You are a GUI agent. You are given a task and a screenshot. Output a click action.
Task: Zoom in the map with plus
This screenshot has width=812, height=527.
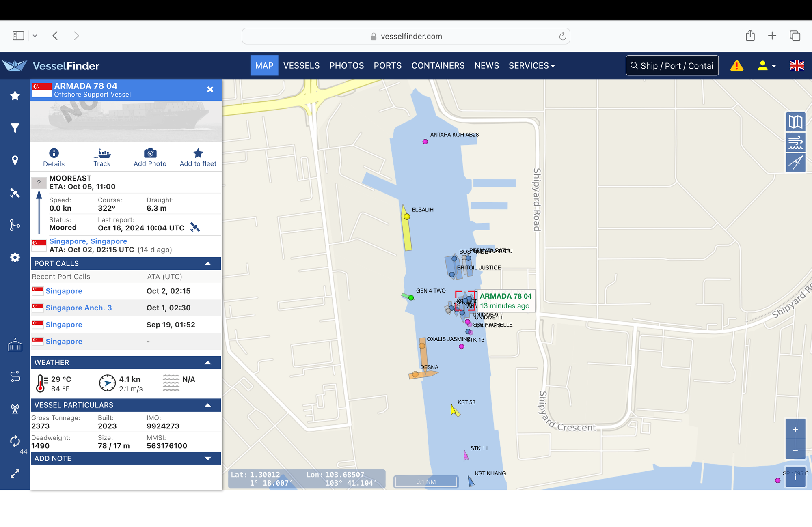pos(795,429)
